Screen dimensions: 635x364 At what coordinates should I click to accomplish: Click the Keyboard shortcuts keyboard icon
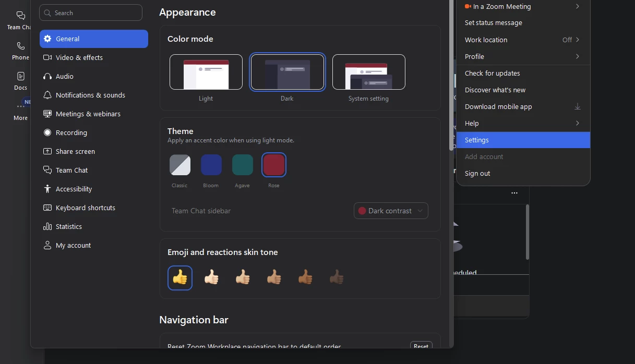click(47, 208)
